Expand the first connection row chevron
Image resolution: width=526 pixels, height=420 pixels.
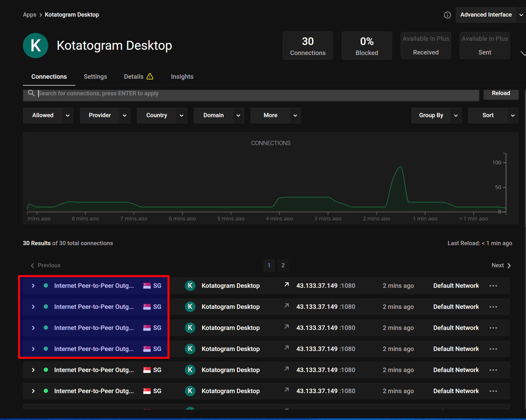33,286
